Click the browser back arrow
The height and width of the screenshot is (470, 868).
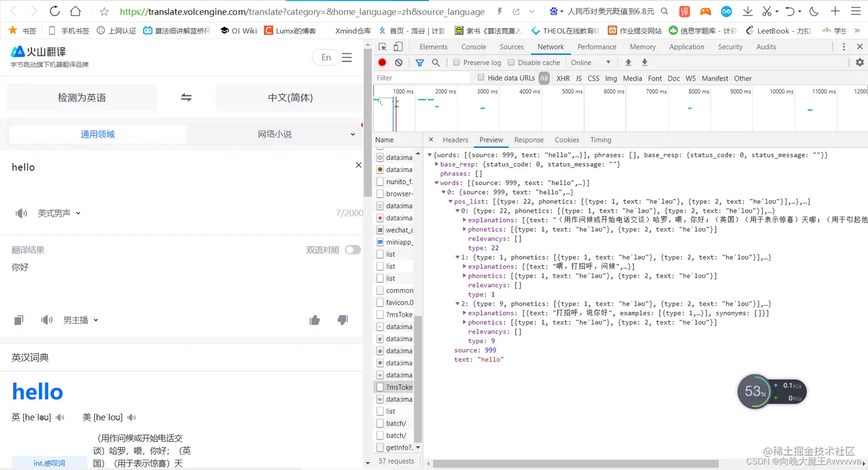[x=14, y=11]
